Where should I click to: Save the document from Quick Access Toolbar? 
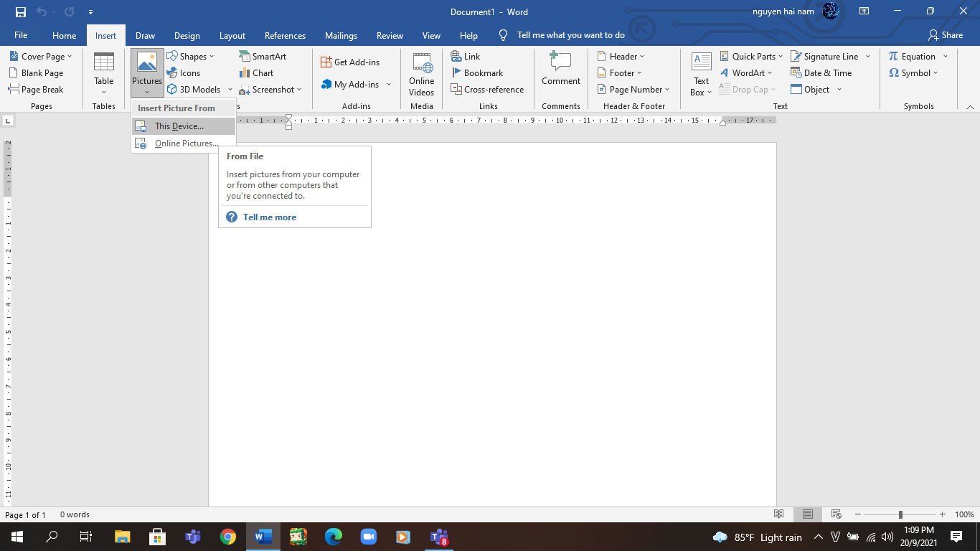(20, 11)
